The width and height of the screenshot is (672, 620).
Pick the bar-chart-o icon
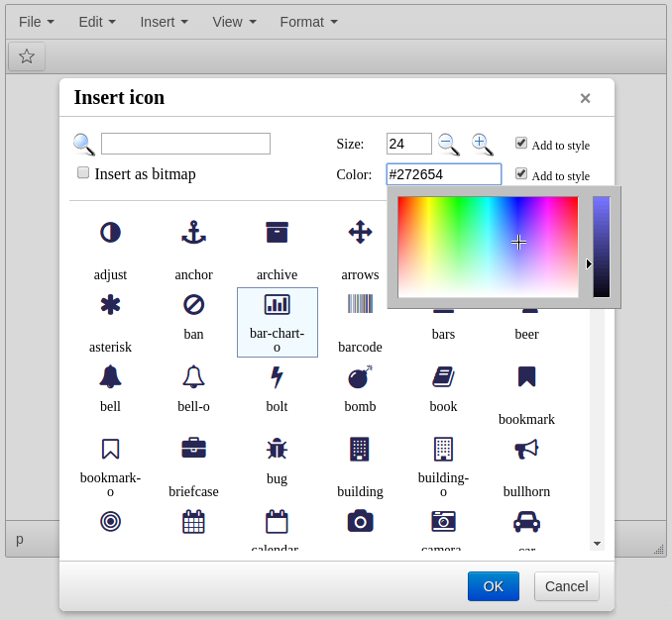coord(277,305)
